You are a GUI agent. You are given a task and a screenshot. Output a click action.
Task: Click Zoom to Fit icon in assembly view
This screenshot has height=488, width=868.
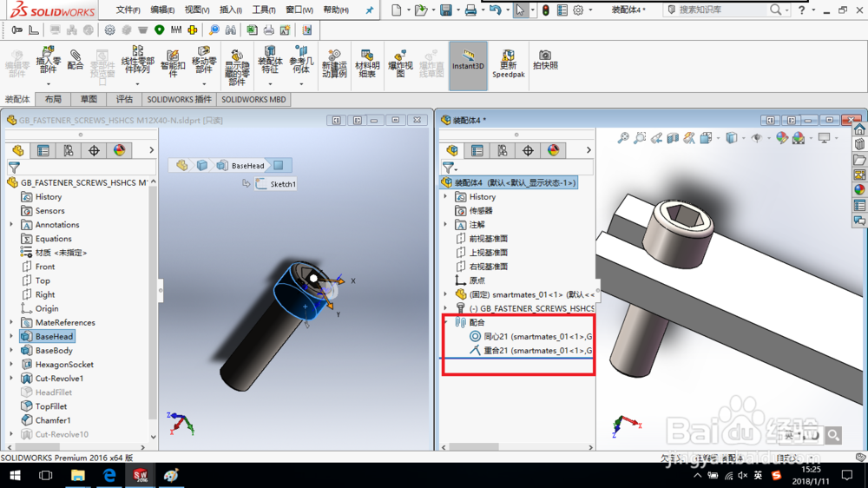(x=623, y=138)
